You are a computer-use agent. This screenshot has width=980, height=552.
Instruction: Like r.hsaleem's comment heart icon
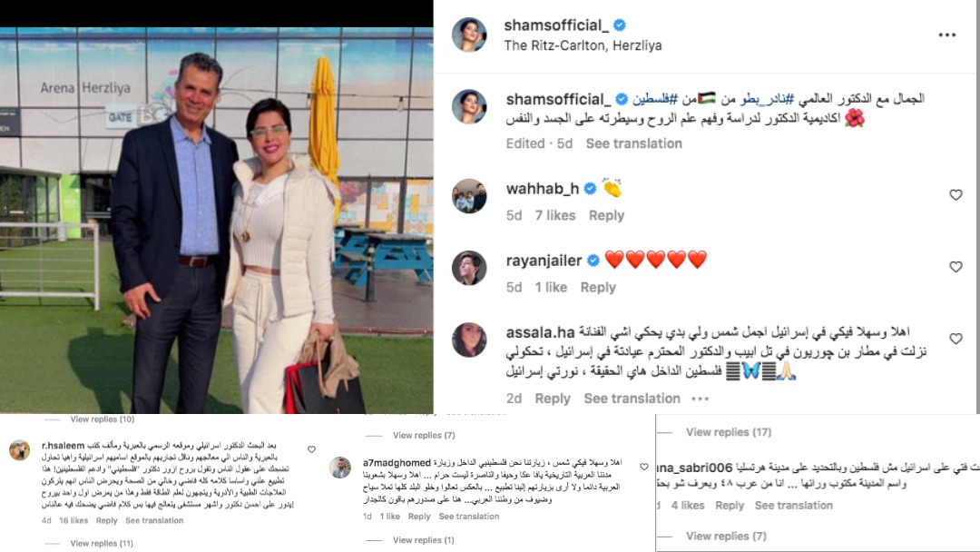click(x=311, y=448)
